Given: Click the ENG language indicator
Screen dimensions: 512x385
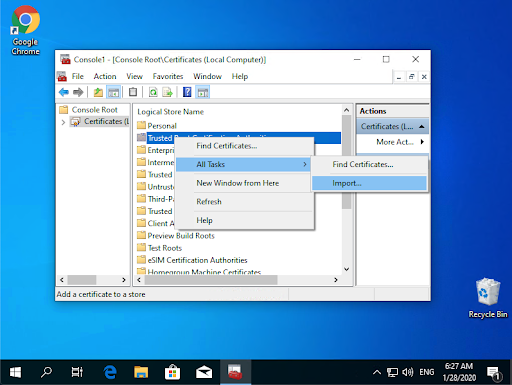Looking at the screenshot, I should 427,372.
